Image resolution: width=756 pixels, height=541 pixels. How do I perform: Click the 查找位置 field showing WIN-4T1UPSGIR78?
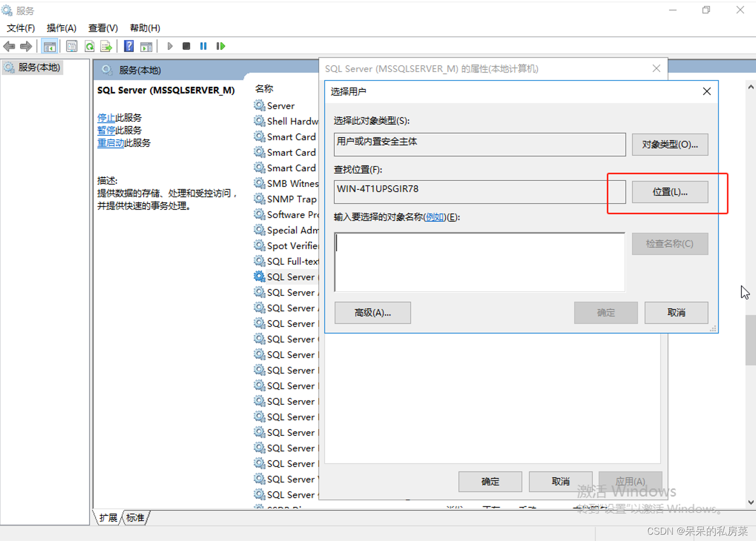coord(480,192)
